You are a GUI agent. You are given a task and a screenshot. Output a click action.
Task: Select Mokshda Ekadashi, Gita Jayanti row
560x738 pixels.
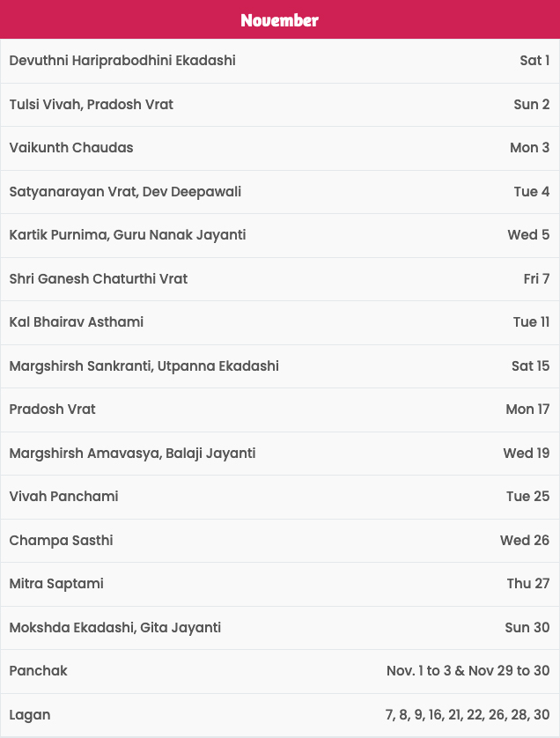pyautogui.click(x=280, y=627)
